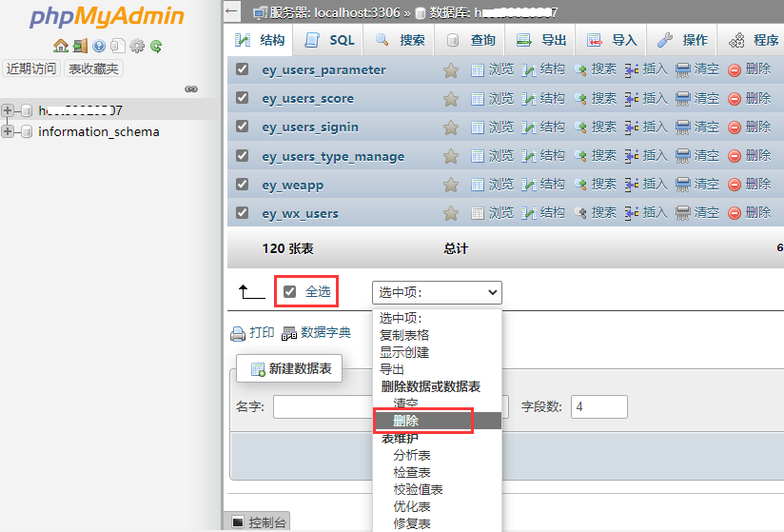Expand the information_schema database tree node

[x=8, y=131]
